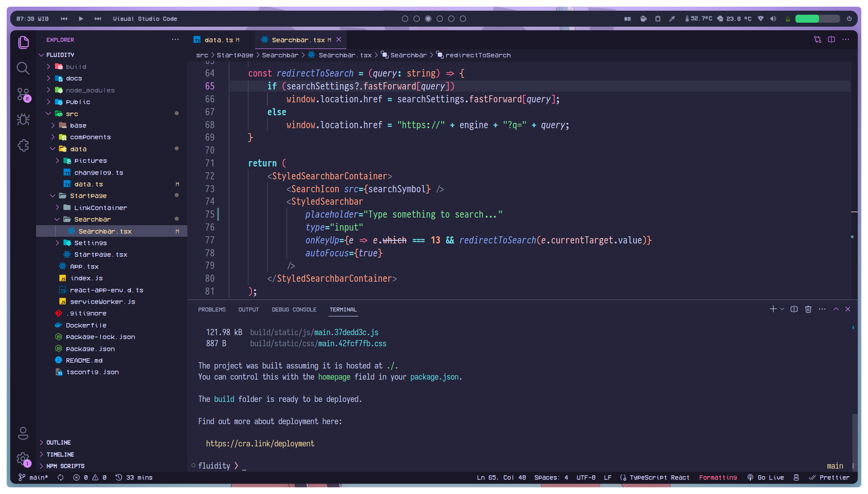
Task: Switch to the data.ts editor tab
Action: point(218,40)
